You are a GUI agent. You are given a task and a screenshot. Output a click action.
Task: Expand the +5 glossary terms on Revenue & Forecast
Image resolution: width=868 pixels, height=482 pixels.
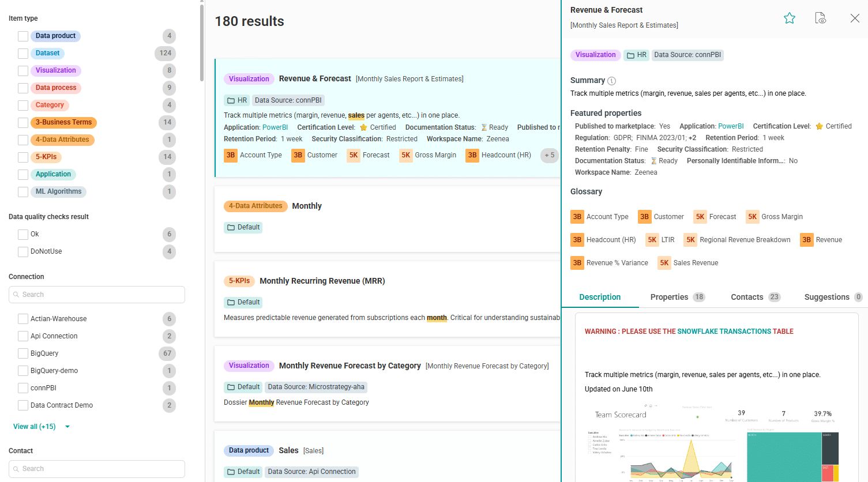click(548, 155)
